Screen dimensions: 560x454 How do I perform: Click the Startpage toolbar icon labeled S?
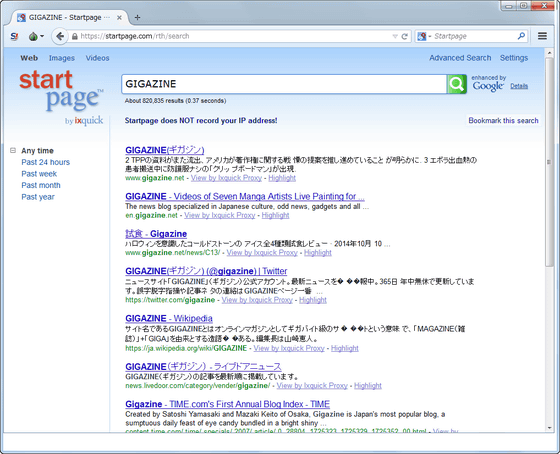[14, 36]
